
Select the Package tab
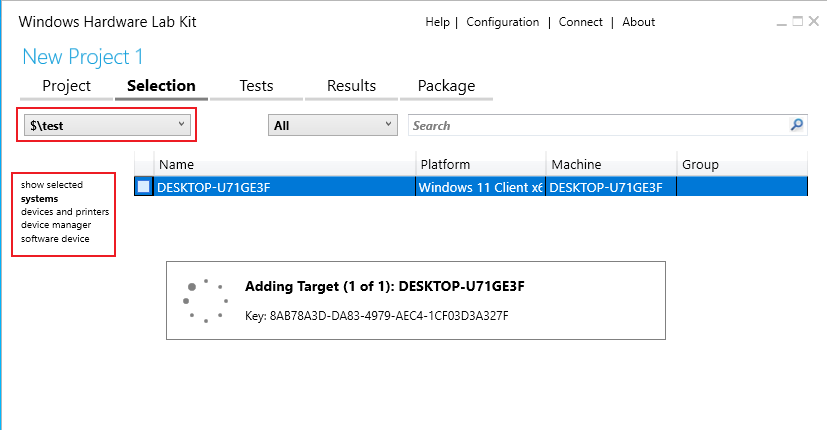446,86
